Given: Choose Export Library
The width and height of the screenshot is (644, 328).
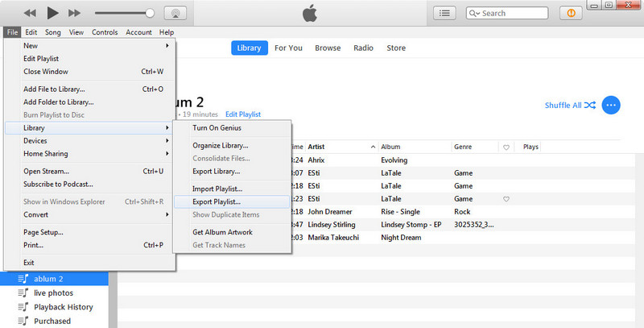Looking at the screenshot, I should (232, 172).
